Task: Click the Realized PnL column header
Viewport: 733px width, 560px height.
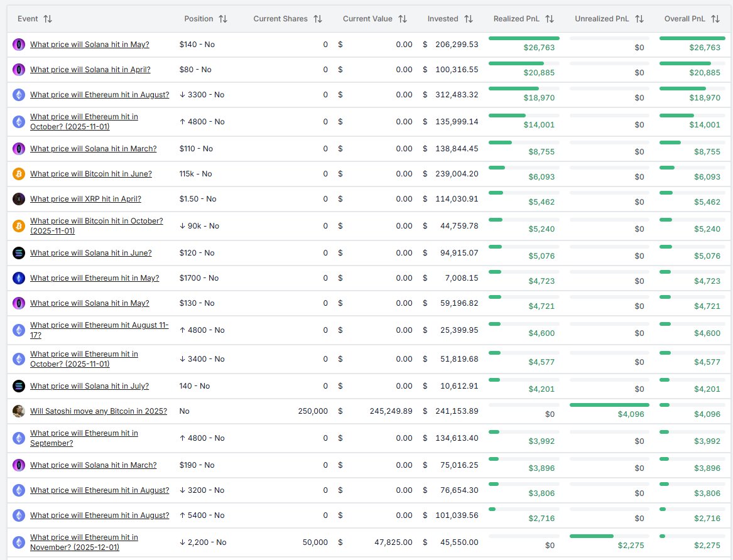Action: tap(516, 19)
